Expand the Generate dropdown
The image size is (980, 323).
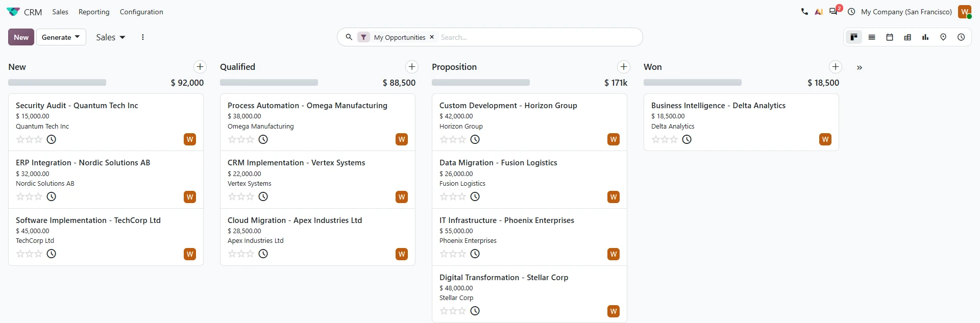click(61, 37)
